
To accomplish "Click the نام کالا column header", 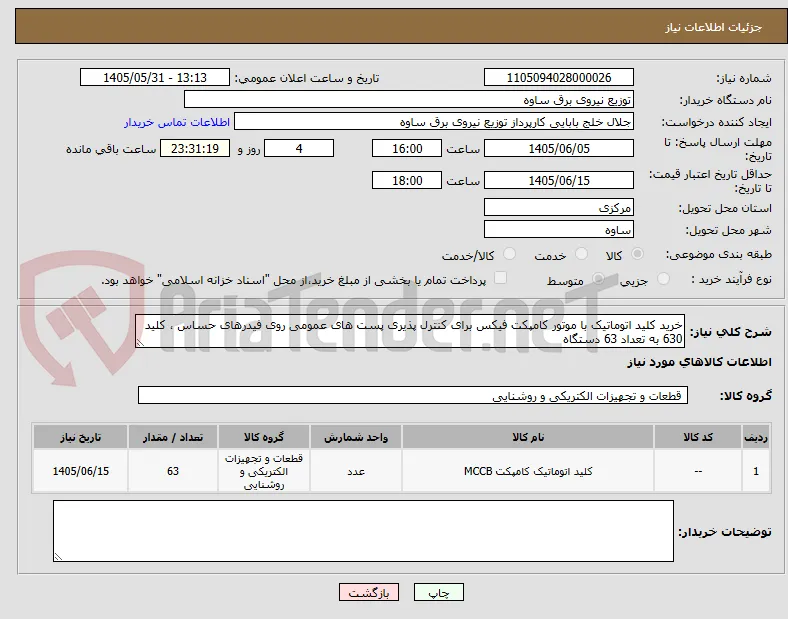I will point(528,437).
